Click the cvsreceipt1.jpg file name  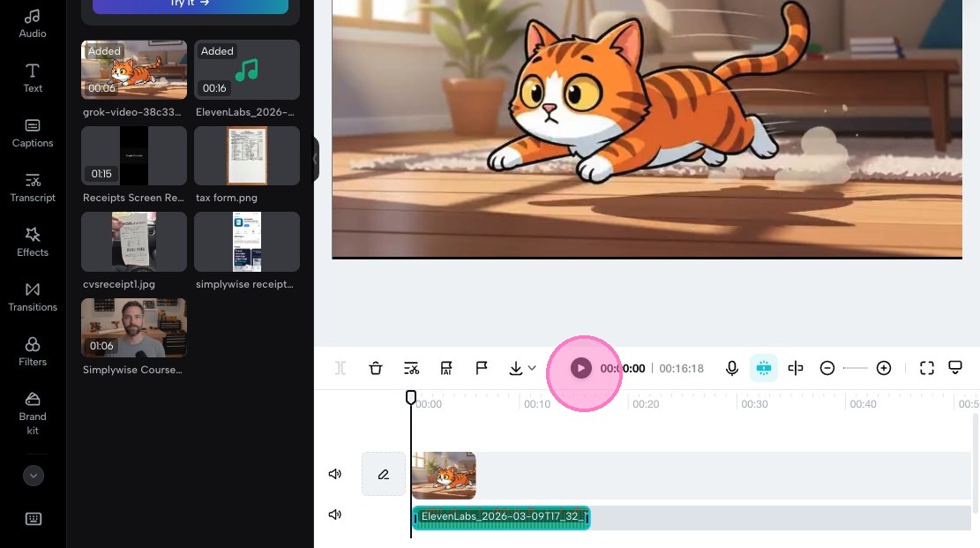(x=119, y=284)
